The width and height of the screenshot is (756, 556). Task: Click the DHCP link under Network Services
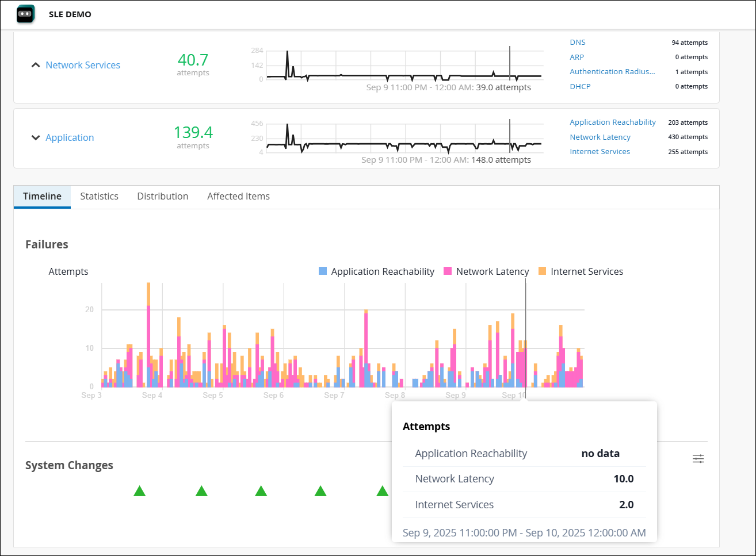[580, 86]
